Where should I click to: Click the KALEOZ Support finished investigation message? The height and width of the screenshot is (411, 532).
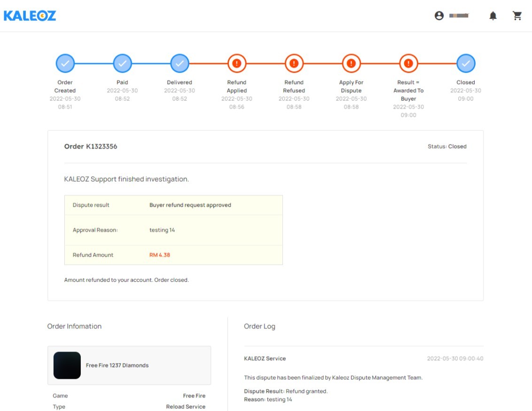click(x=126, y=179)
